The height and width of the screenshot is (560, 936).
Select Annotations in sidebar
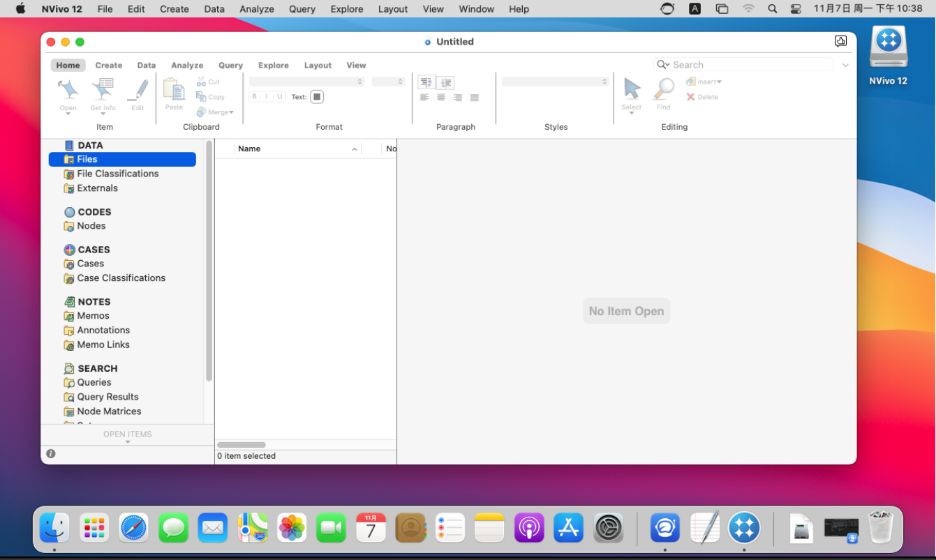click(x=96, y=331)
